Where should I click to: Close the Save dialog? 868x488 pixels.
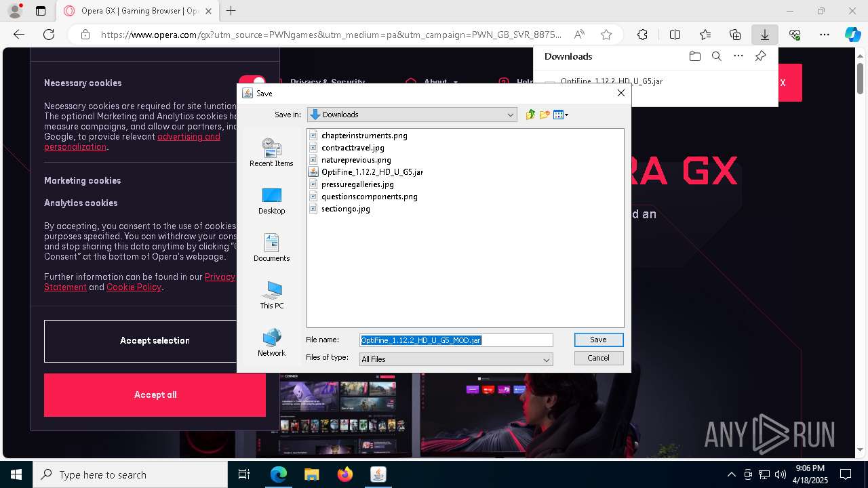tap(620, 93)
